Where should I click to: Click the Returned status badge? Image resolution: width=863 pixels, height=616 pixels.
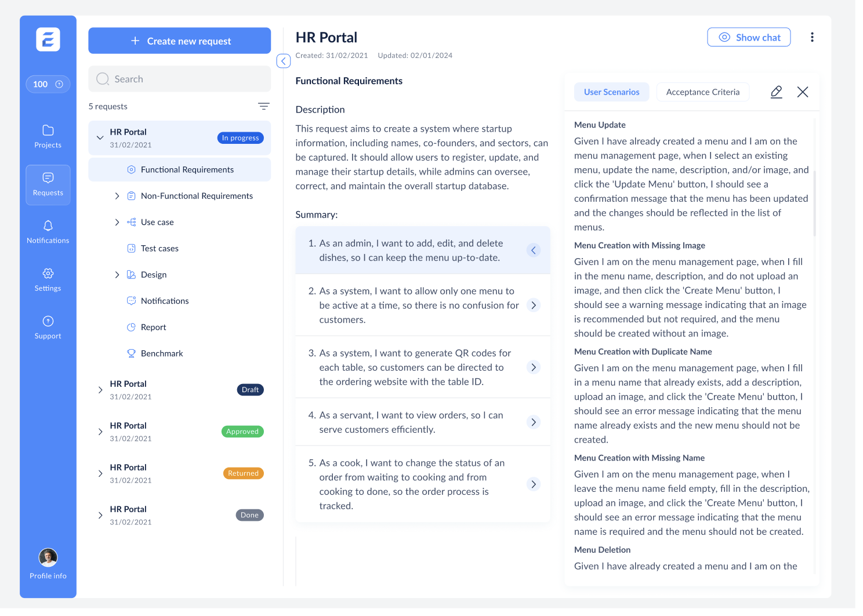point(244,473)
